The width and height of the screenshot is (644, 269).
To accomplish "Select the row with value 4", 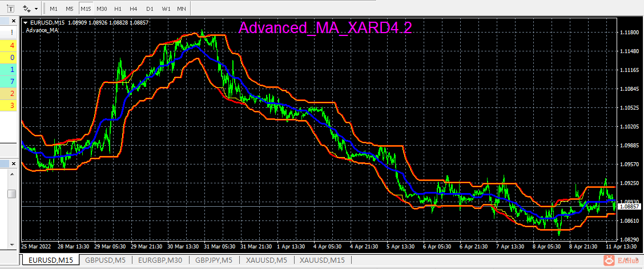I will click(8, 46).
